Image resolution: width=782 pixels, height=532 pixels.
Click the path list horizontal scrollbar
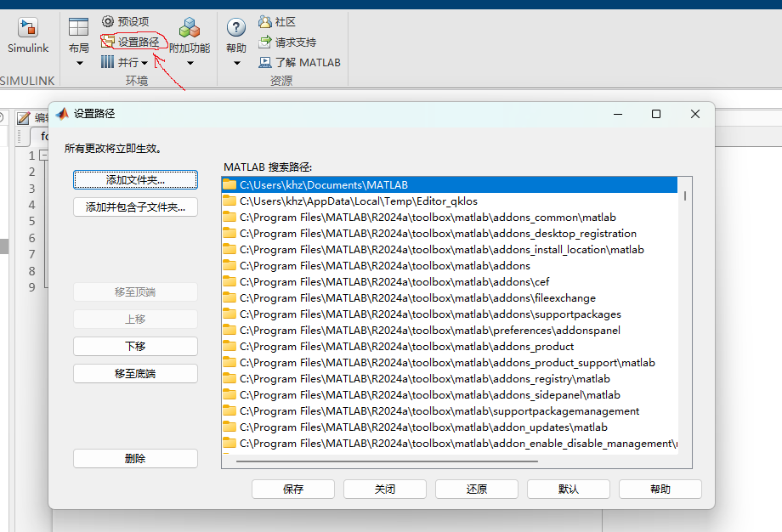[x=387, y=461]
